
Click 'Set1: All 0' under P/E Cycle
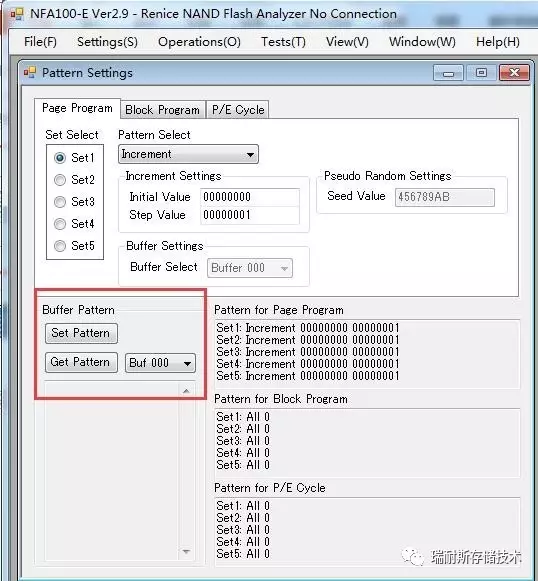coord(243,506)
